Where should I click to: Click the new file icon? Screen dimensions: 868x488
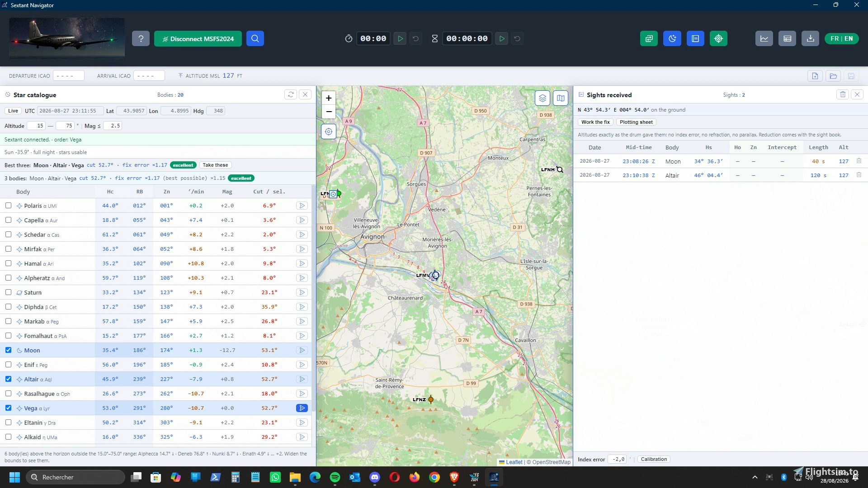[815, 76]
